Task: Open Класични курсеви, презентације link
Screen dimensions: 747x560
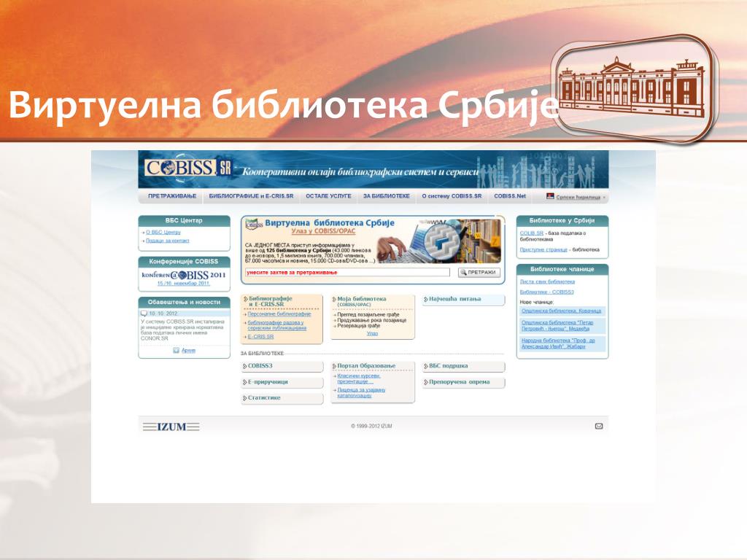Action: click(359, 378)
